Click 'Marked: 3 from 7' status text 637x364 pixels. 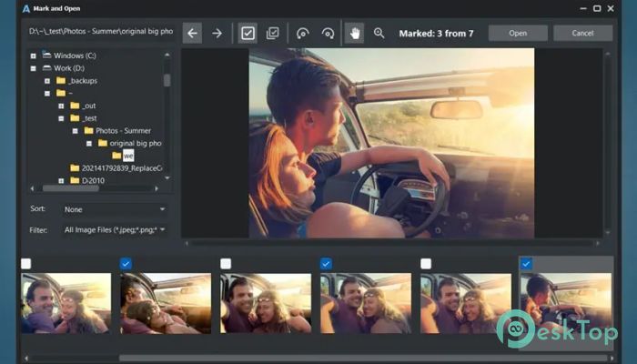(x=436, y=34)
